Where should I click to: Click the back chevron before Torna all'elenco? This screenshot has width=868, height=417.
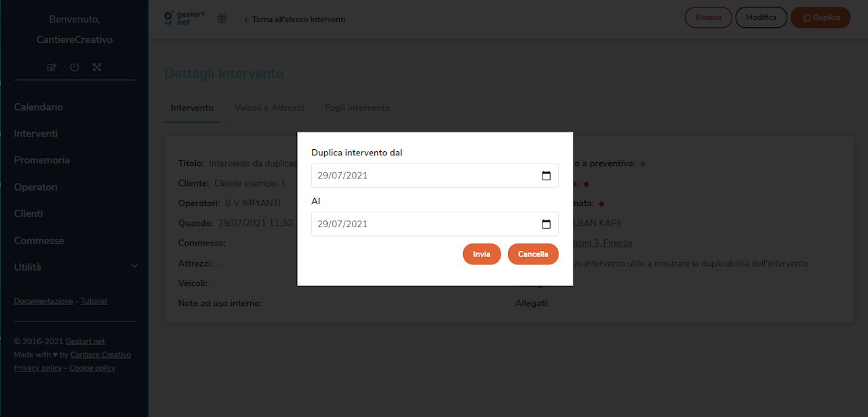(x=245, y=19)
